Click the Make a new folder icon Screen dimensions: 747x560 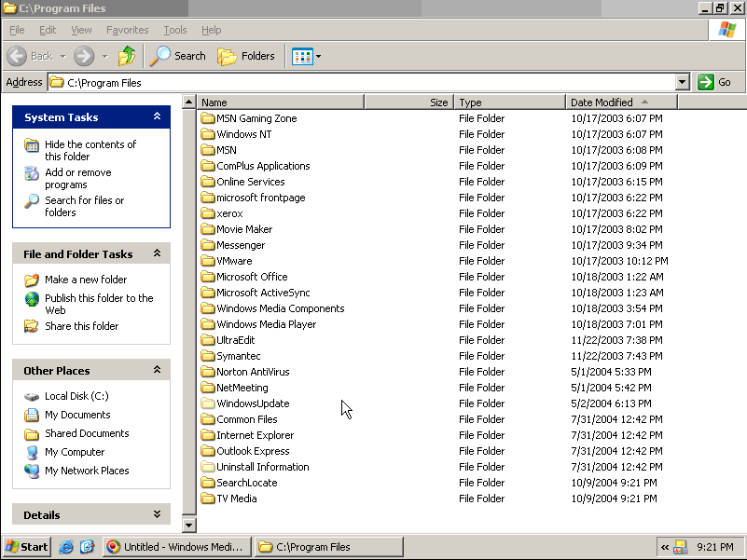32,280
